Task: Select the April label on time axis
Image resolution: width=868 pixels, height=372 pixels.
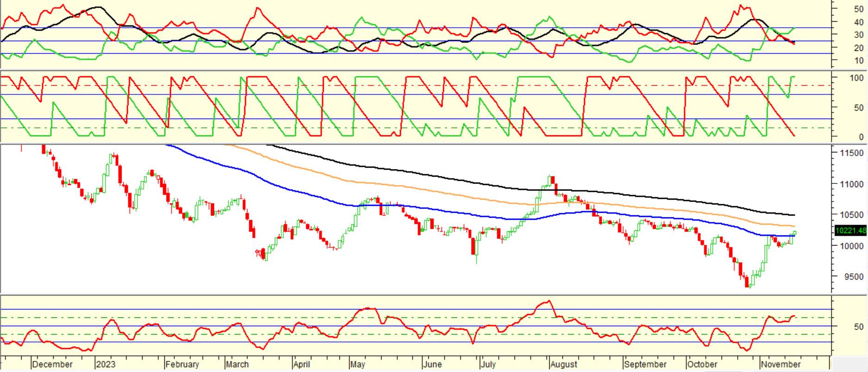Action: 302,364
